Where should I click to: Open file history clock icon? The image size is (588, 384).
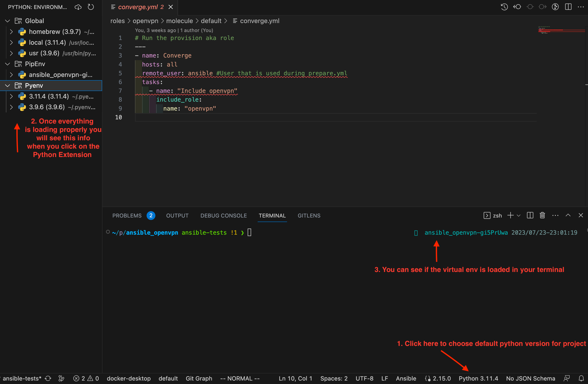(x=504, y=7)
